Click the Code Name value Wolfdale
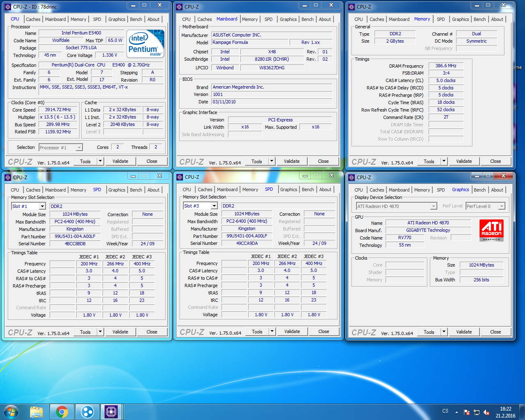The height and width of the screenshot is (420, 525). (61, 40)
